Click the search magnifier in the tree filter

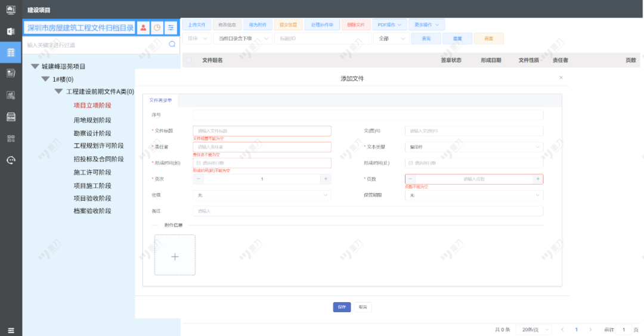[172, 44]
